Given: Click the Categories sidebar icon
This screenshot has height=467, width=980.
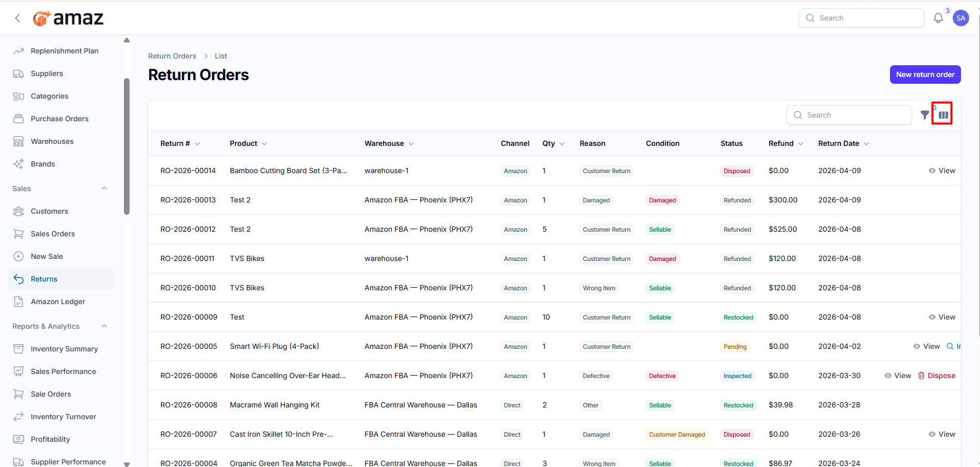Looking at the screenshot, I should (x=19, y=96).
